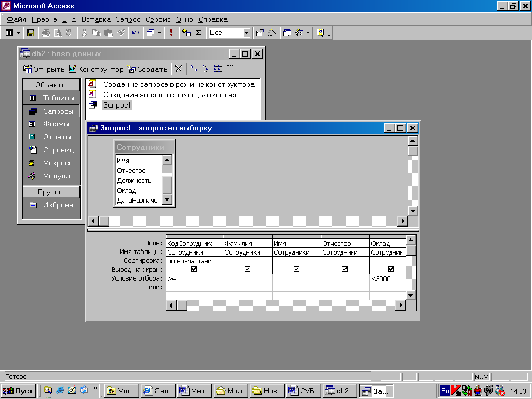Click the Spelling check icon

point(70,33)
